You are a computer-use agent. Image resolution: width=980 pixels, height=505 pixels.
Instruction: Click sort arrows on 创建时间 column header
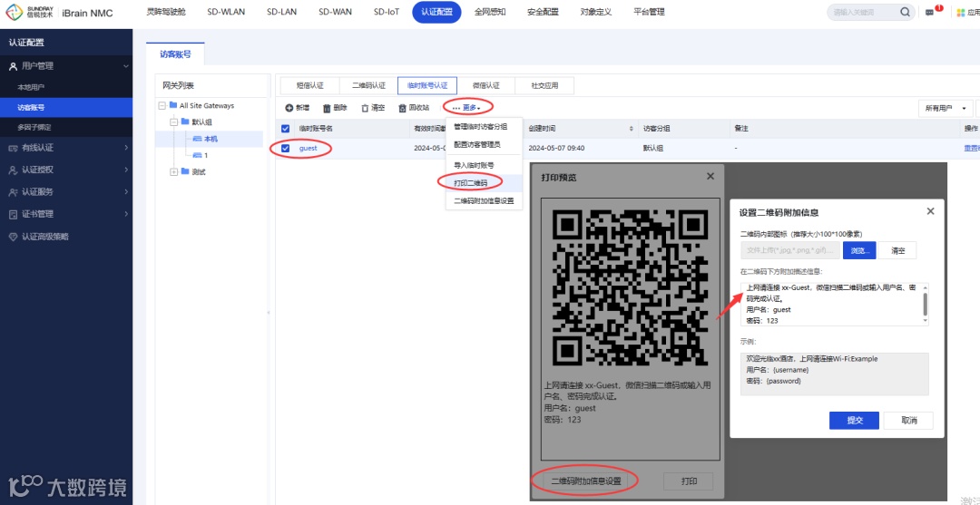tap(632, 128)
